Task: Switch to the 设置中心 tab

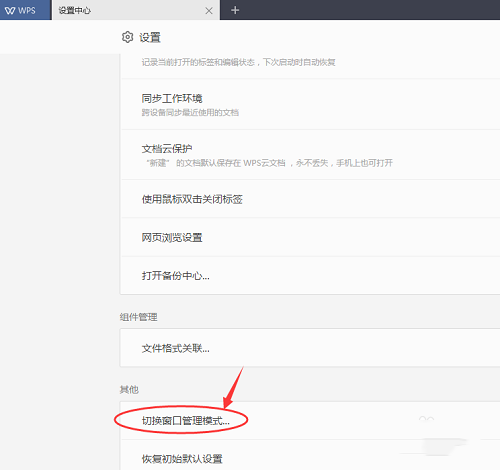Action: tap(136, 10)
